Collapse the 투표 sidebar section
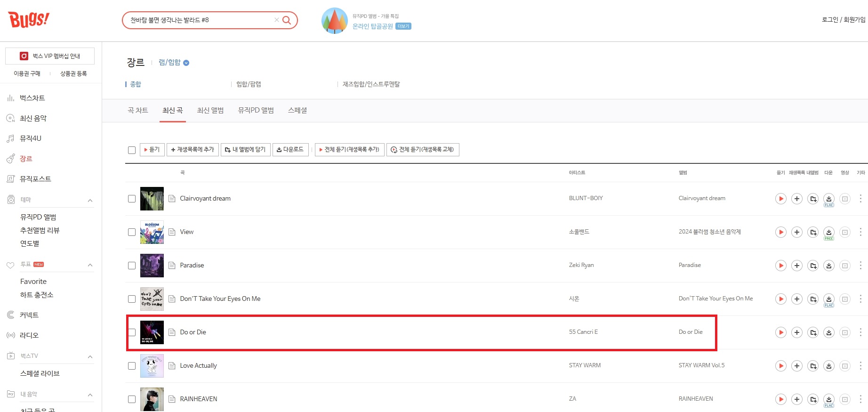Screen dimensions: 868x412 (x=90, y=265)
